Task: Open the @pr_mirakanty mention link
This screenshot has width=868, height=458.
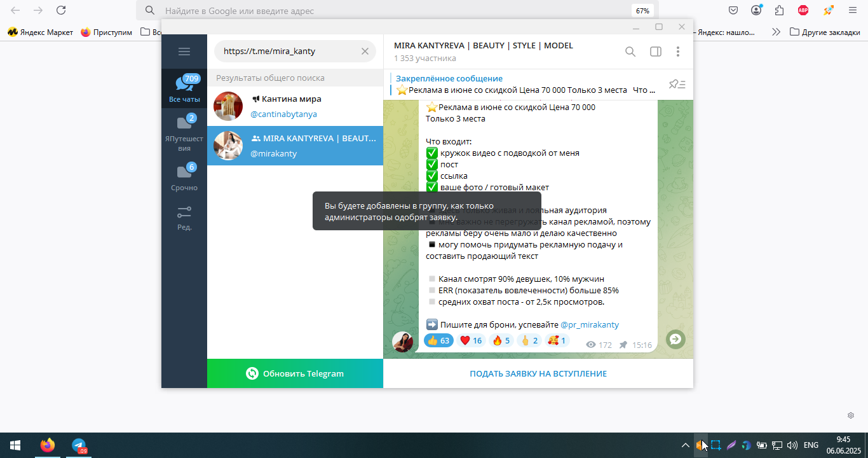Action: (x=590, y=324)
